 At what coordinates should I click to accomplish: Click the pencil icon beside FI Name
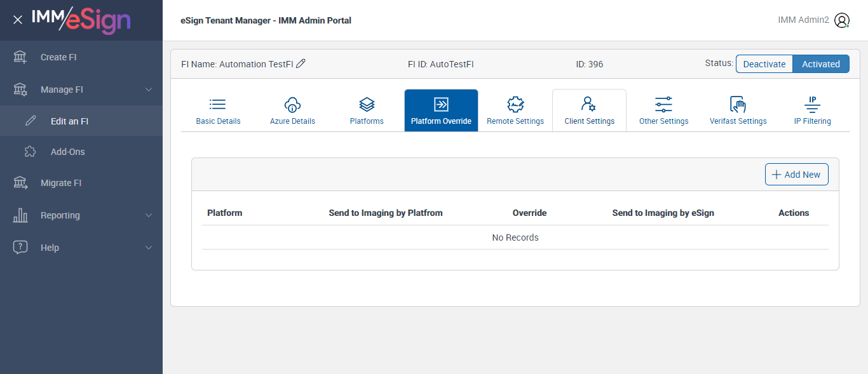tap(301, 63)
